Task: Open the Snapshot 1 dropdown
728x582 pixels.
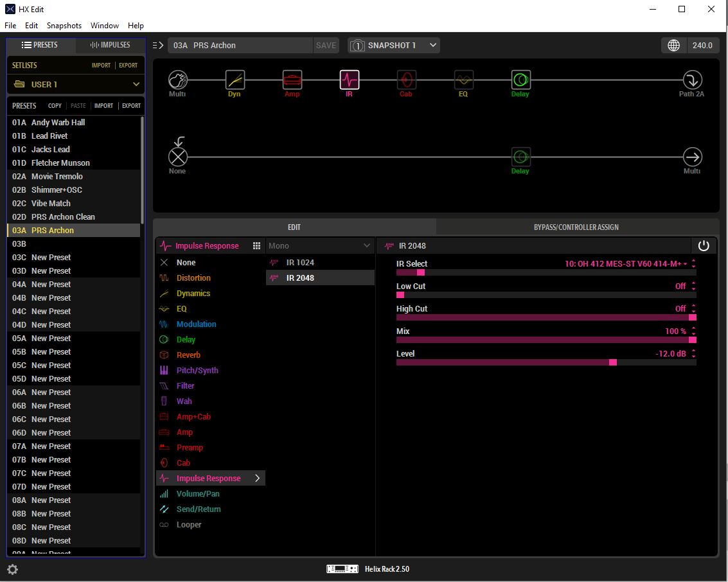Action: [x=394, y=46]
